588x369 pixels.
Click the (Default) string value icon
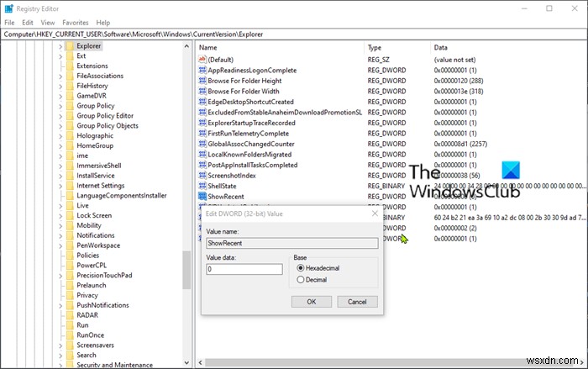[202, 60]
